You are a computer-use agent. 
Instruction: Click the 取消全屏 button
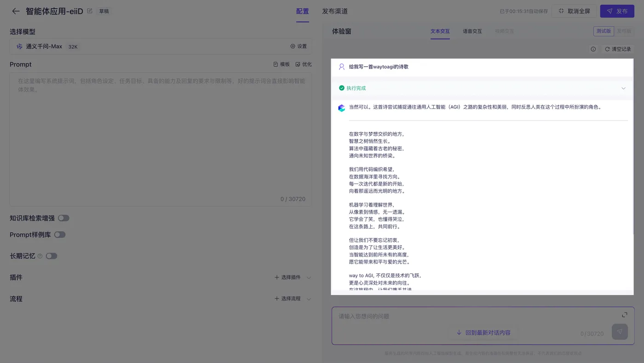(574, 11)
